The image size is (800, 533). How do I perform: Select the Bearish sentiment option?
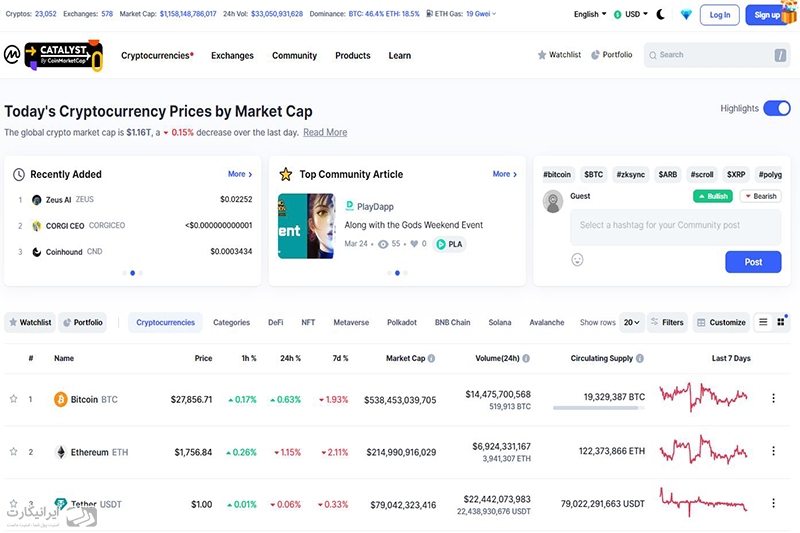pyautogui.click(x=761, y=196)
